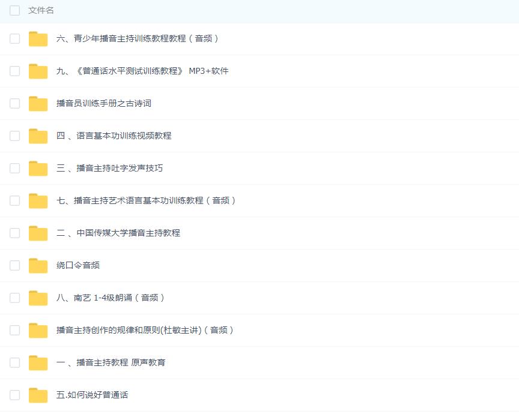Select checkbox of 播音主持创作的规律和原则(杜敏主讲)（音频）
This screenshot has width=519, height=420.
(x=14, y=331)
